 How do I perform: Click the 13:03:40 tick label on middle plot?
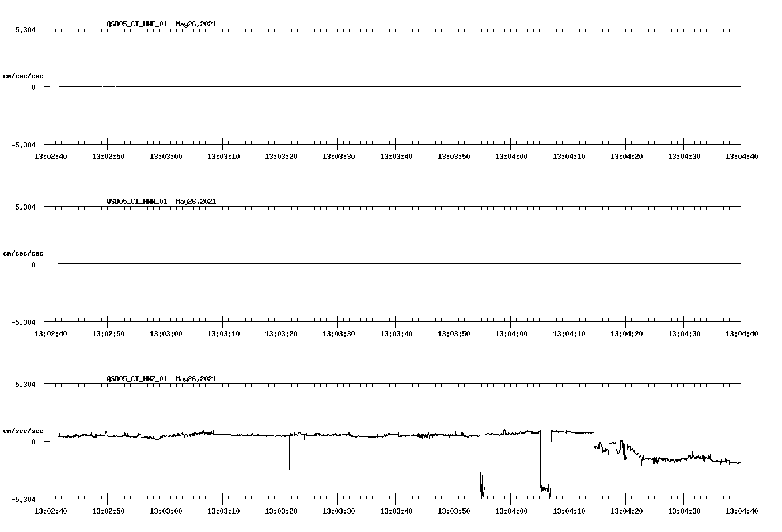click(x=395, y=333)
